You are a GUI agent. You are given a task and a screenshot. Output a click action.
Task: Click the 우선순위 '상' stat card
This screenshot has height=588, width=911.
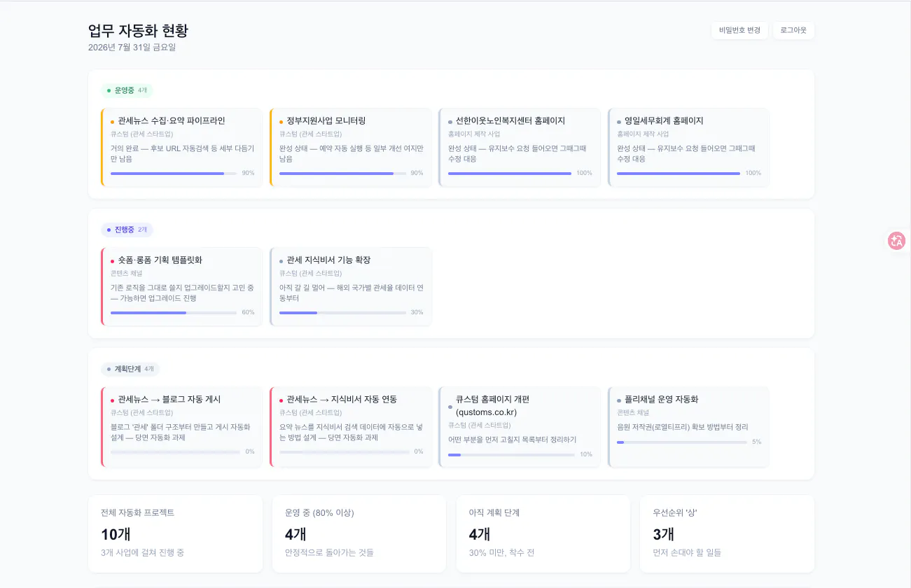pyautogui.click(x=727, y=533)
